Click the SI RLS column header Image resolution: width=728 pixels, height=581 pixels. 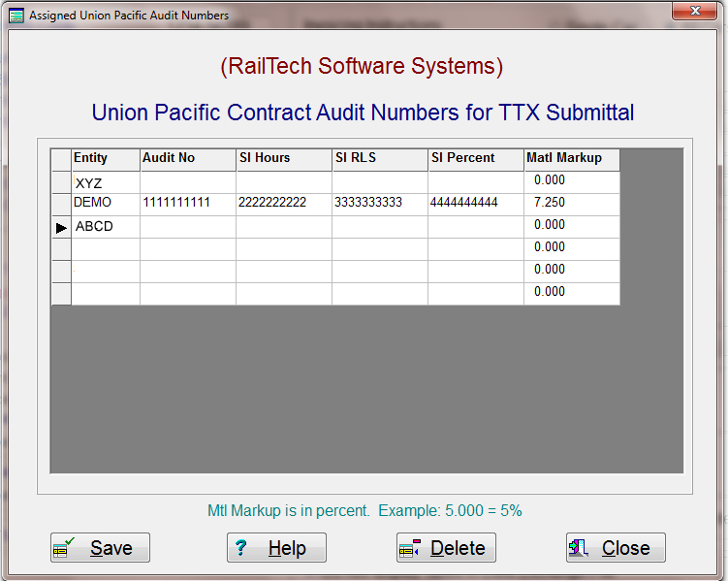[380, 160]
